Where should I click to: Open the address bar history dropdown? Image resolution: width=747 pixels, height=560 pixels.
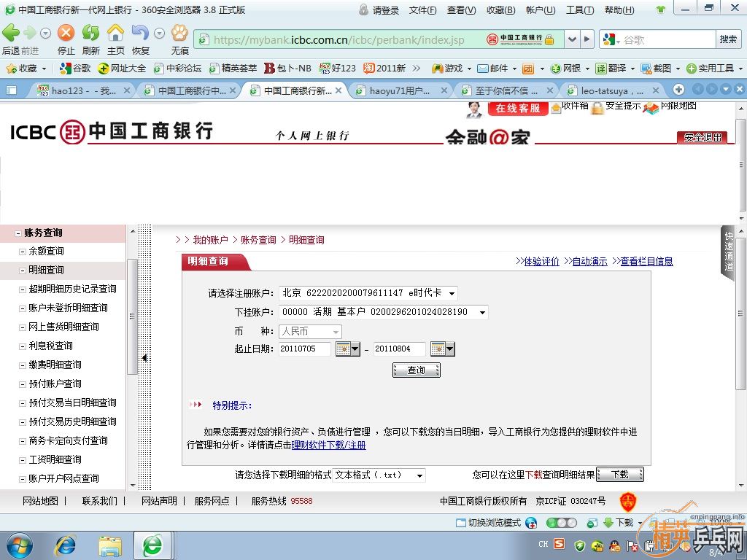572,39
